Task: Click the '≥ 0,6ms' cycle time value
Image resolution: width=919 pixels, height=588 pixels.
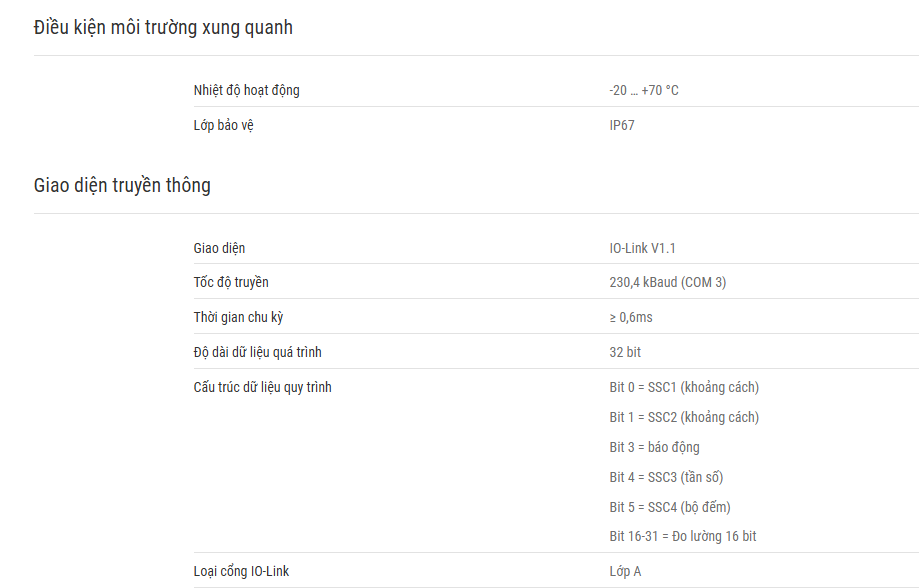Action: pyautogui.click(x=631, y=318)
